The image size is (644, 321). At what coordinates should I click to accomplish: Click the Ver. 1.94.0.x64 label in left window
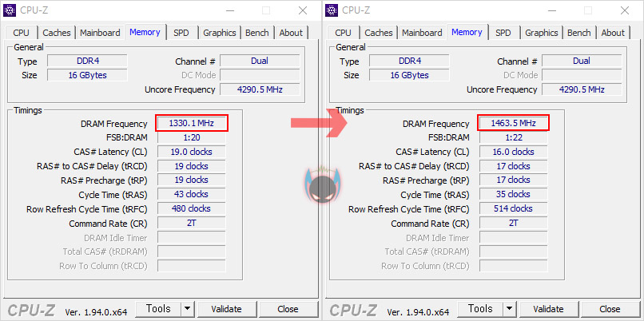click(x=96, y=312)
